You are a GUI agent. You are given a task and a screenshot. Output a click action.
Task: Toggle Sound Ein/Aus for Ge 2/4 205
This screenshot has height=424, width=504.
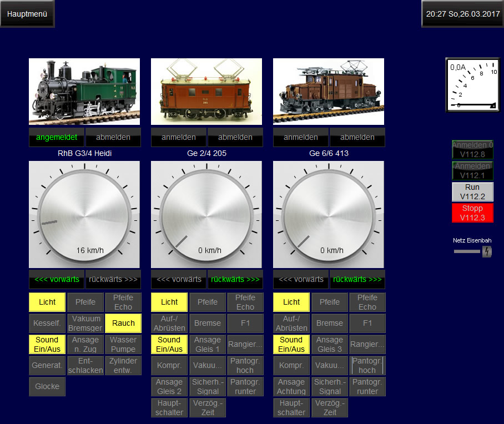coord(169,344)
